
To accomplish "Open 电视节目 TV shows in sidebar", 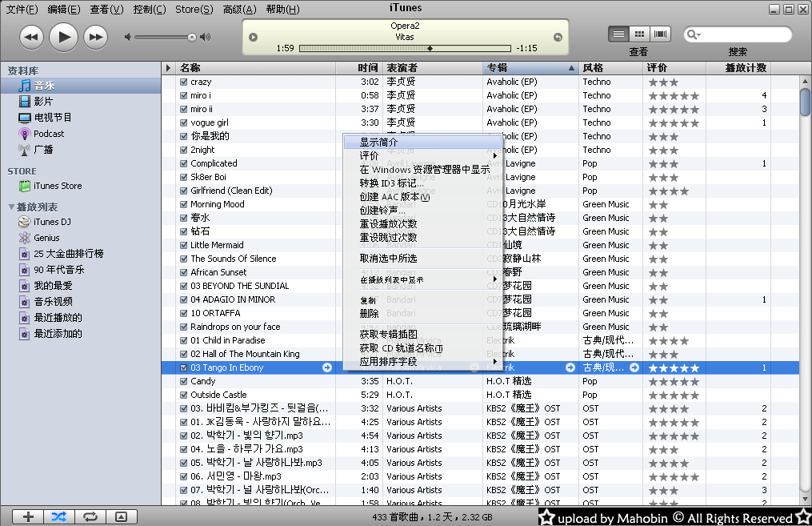I will [45, 118].
